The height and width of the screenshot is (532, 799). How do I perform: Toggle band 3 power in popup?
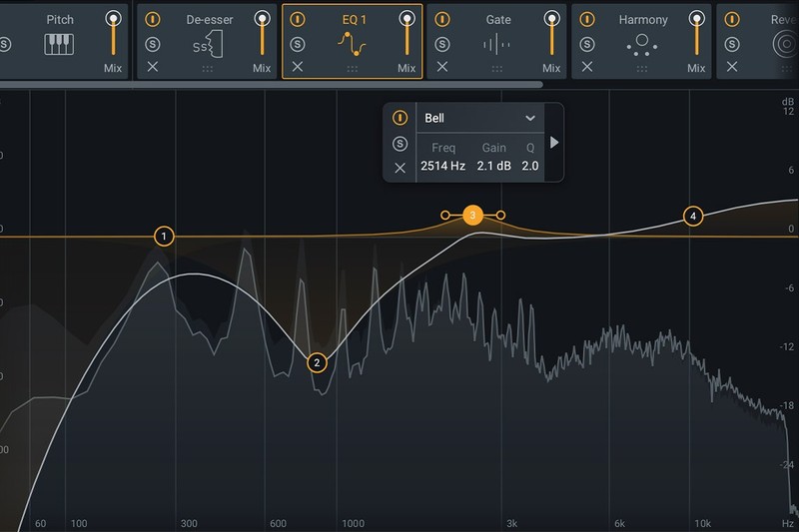(x=400, y=118)
